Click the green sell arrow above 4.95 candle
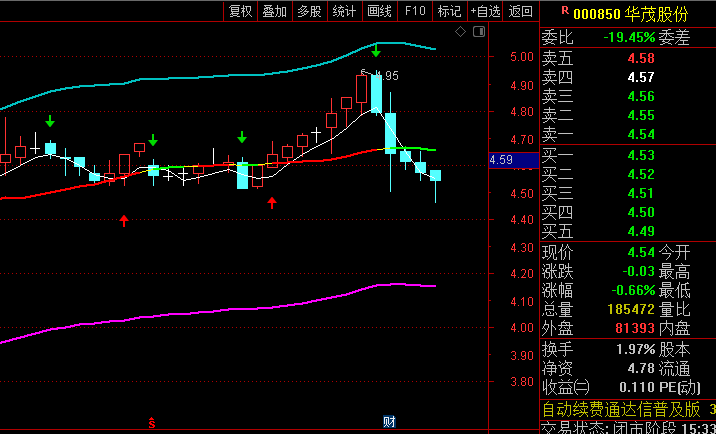The image size is (716, 434). (375, 51)
